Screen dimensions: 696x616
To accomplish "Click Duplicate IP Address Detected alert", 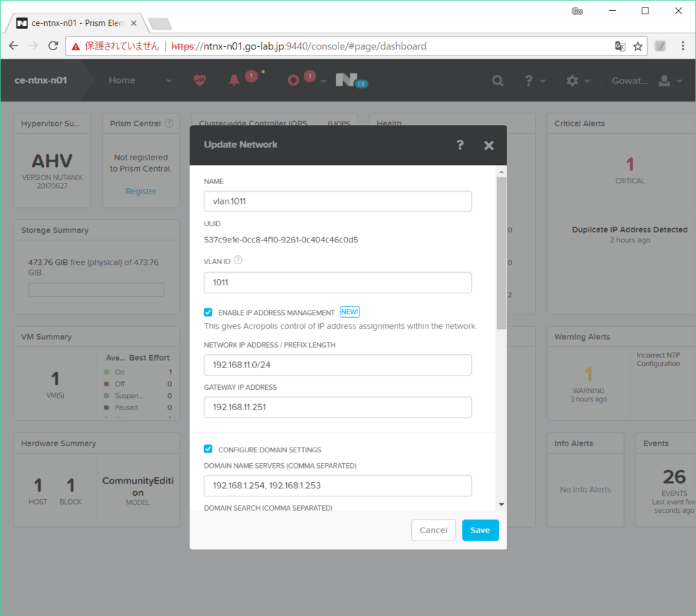I will (629, 230).
